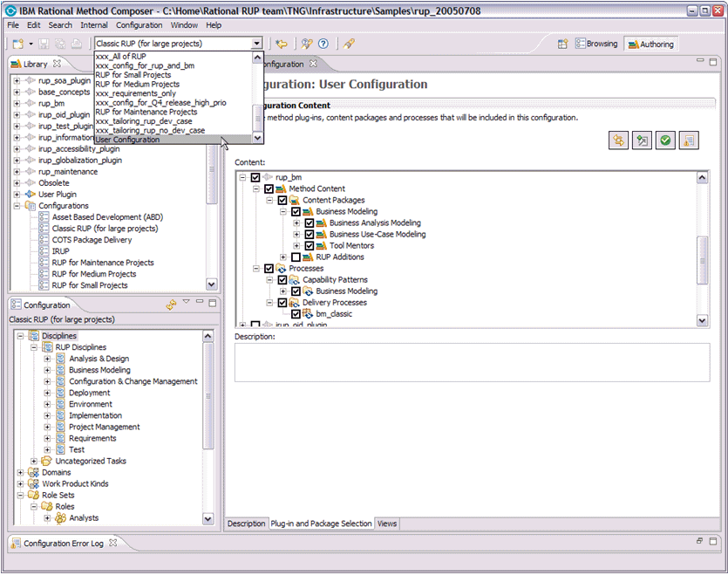Uncheck the Tool Mentors checkbox
This screenshot has height=575, width=728.
[310, 246]
